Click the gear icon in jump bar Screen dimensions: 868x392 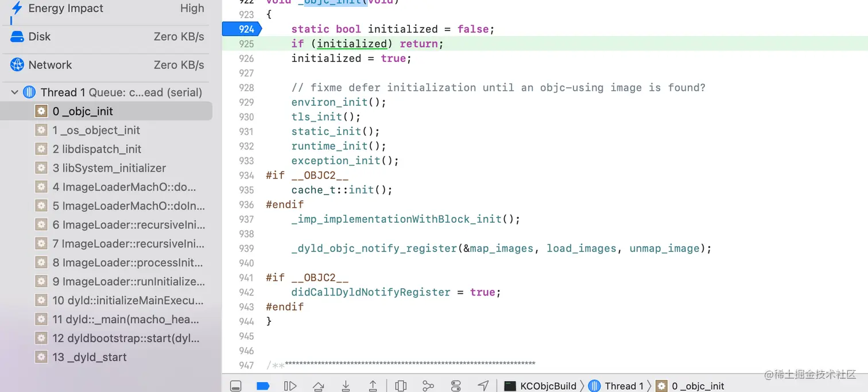[x=662, y=386]
